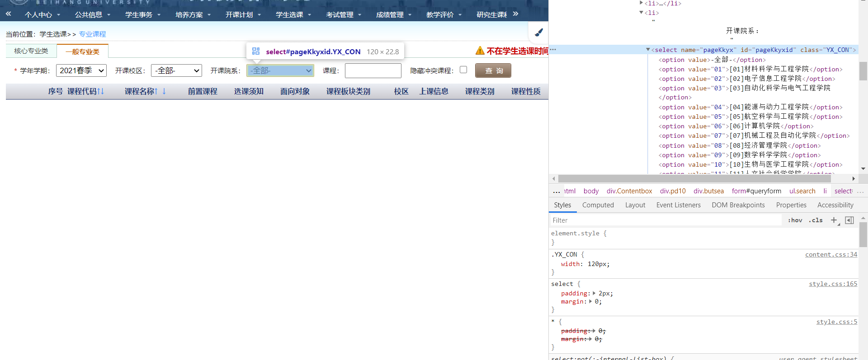
Task: Select the 一般专业类 tab
Action: [x=82, y=51]
